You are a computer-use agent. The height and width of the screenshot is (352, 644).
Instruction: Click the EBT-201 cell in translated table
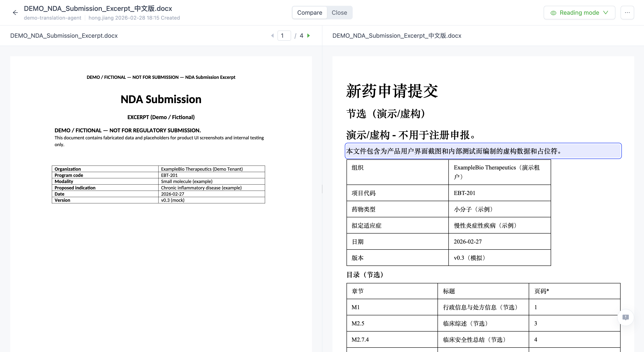pyautogui.click(x=464, y=193)
